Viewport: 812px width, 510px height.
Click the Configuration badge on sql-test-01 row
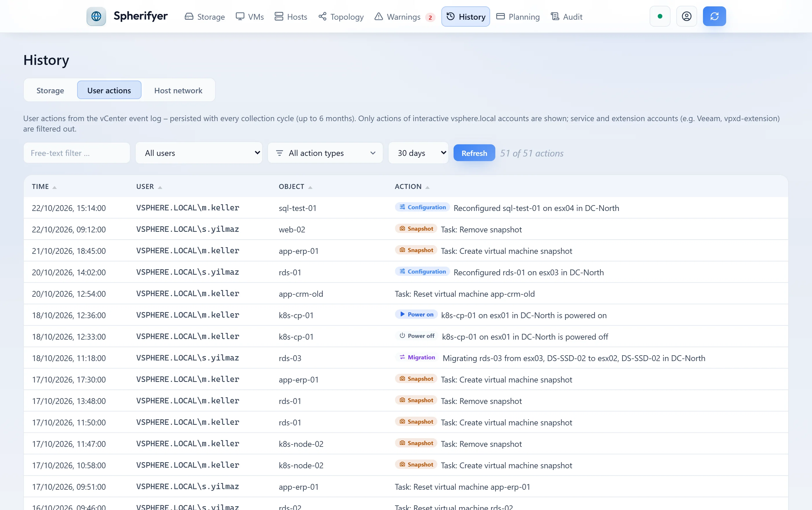[x=422, y=207]
